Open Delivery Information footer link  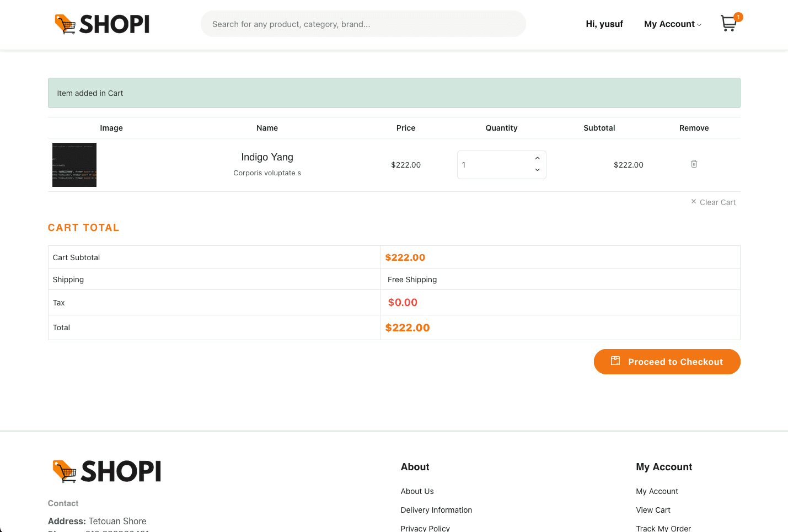point(436,510)
